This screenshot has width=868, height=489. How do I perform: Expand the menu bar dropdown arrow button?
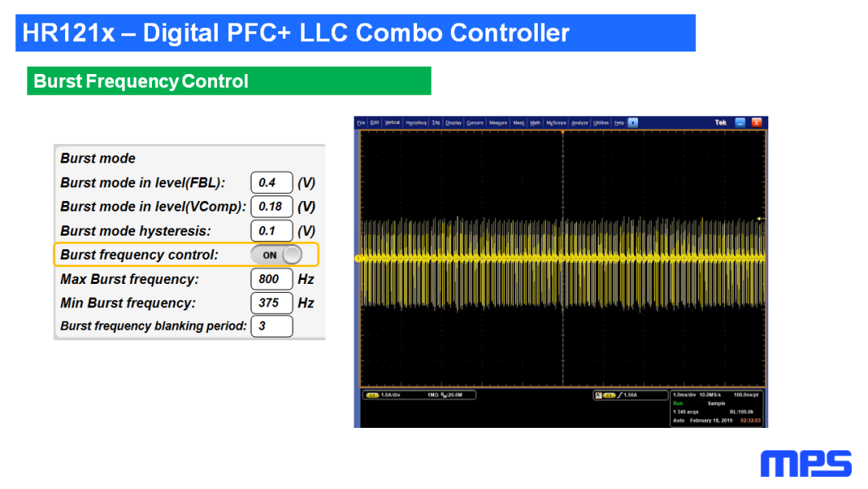click(633, 123)
